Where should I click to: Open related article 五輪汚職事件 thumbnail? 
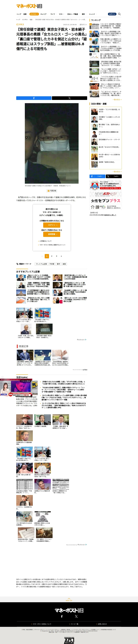tap(25, 355)
